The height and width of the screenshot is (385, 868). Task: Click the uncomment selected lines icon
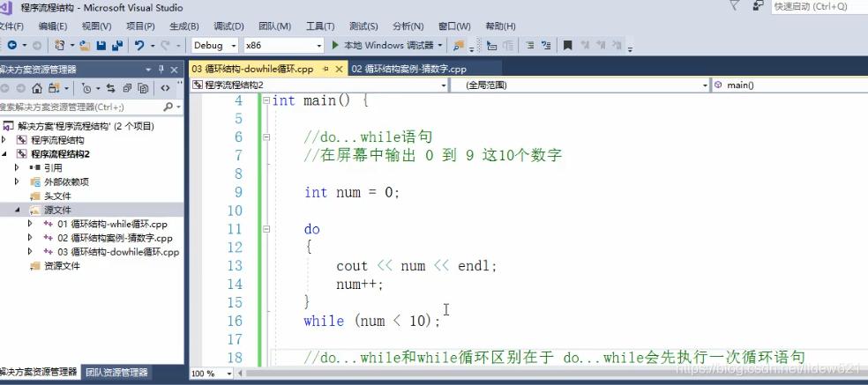(546, 45)
